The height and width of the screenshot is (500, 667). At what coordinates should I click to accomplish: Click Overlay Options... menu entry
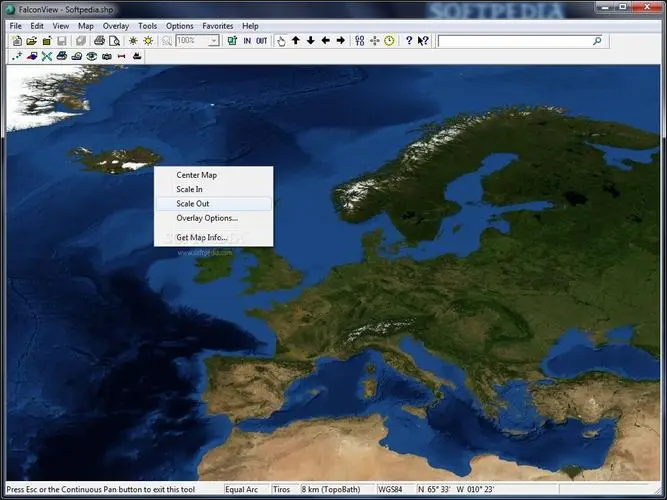tap(207, 218)
